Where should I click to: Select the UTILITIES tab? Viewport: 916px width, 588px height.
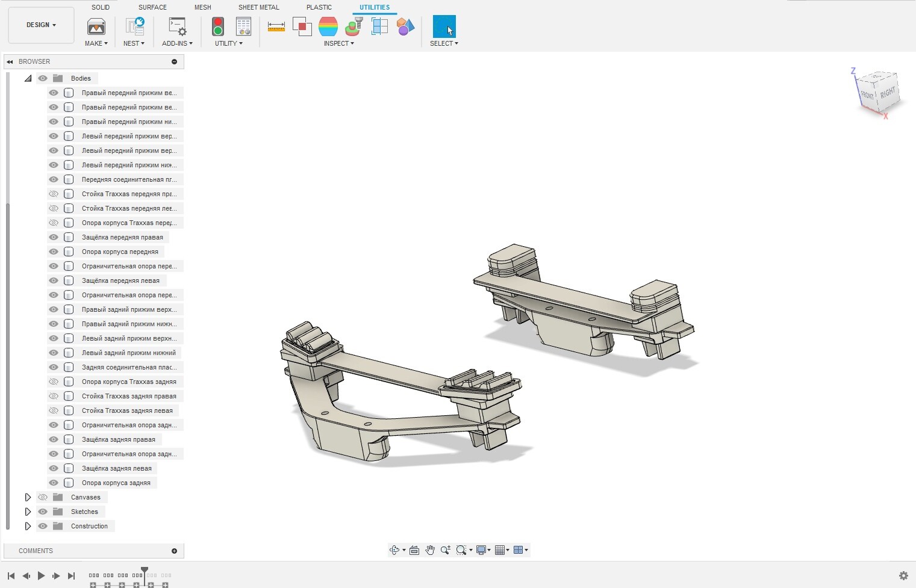(375, 7)
